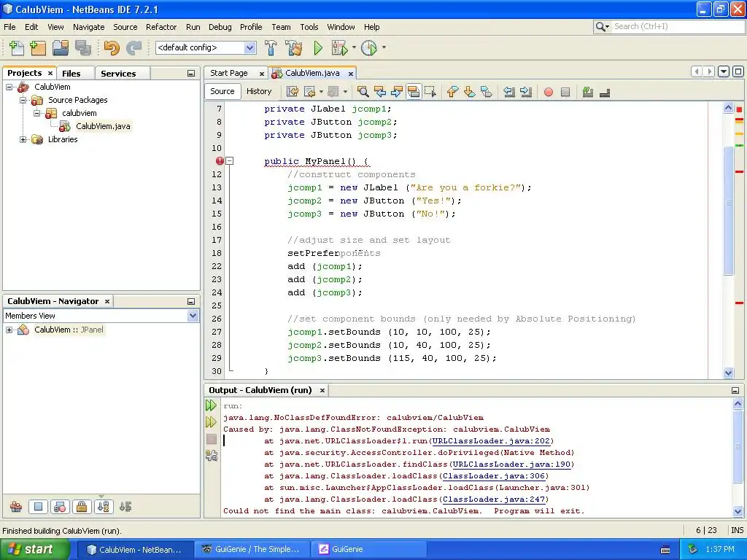Screen dimensions: 747x560
Task: Open the ClassLoader.java:247 stack trace link
Action: click(x=493, y=499)
